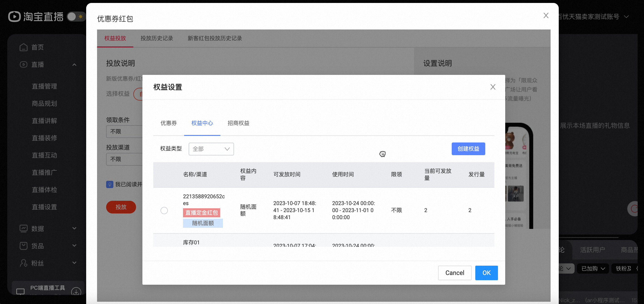
Task: Expand the 数据 sidebar section
Action: coord(74,228)
